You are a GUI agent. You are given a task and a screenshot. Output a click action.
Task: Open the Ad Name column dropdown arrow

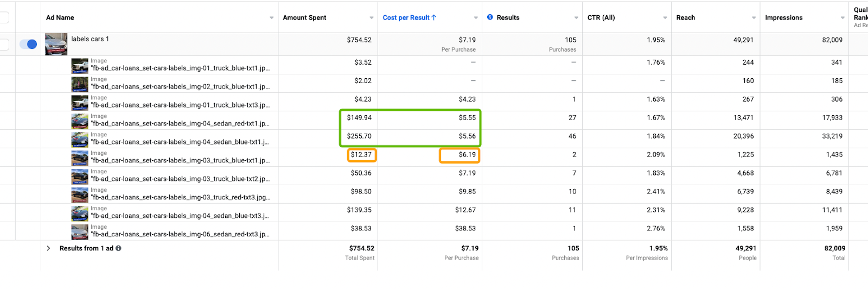click(x=272, y=18)
